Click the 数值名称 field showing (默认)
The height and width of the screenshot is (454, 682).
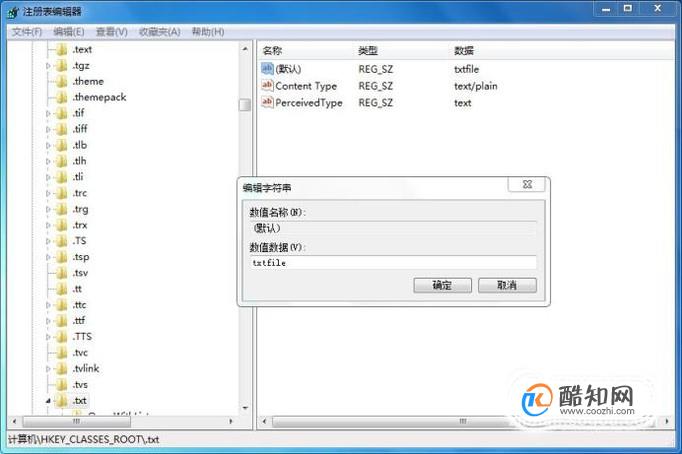click(393, 228)
